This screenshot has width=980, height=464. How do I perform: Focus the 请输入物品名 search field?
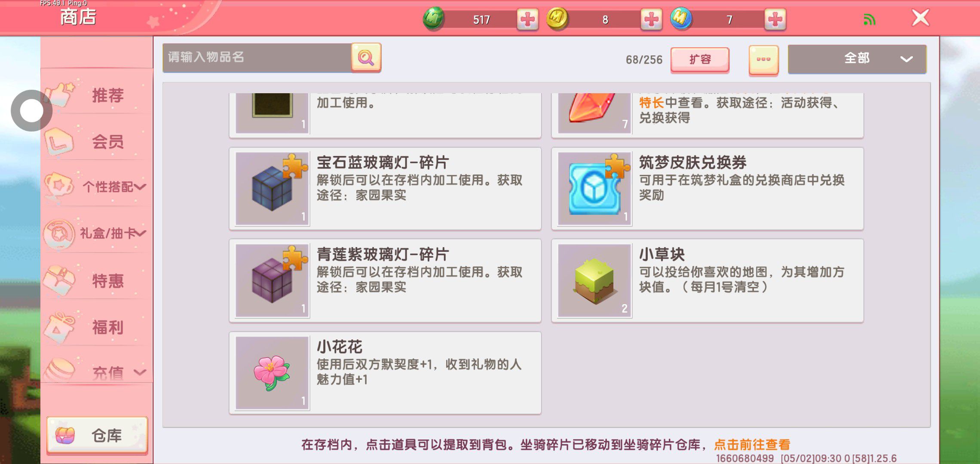pyautogui.click(x=257, y=58)
